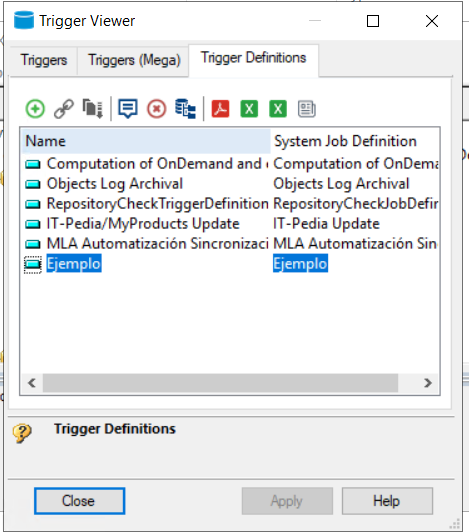The height and width of the screenshot is (532, 469).
Task: Switch to the Triggers tab
Action: click(x=44, y=60)
